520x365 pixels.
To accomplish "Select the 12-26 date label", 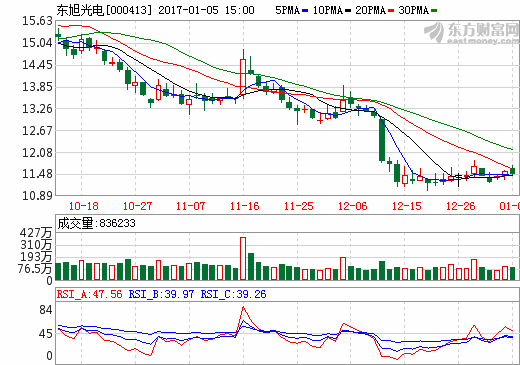I will pos(461,206).
